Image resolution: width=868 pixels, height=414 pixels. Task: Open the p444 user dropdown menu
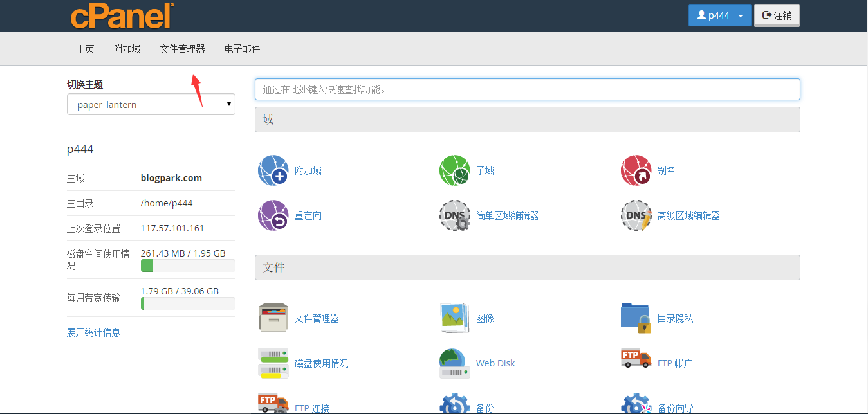719,15
